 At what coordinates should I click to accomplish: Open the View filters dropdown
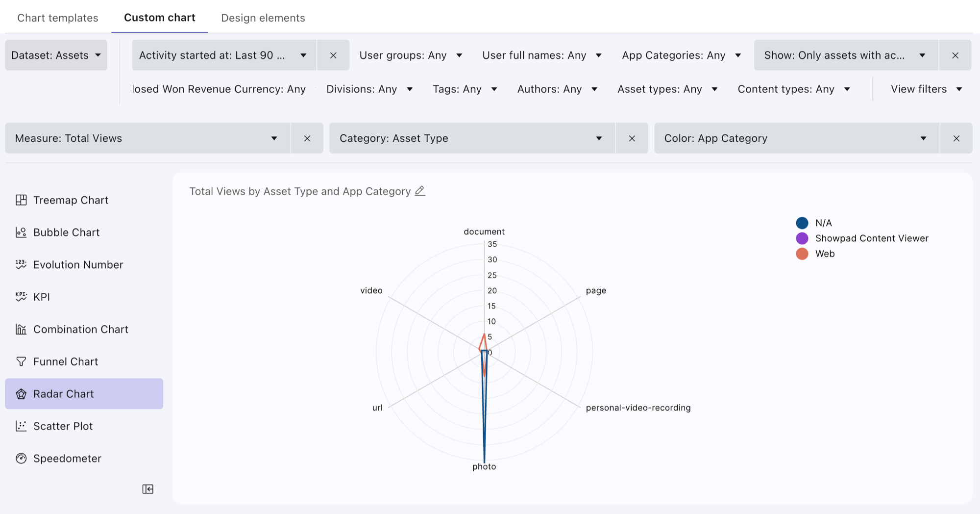tap(926, 89)
